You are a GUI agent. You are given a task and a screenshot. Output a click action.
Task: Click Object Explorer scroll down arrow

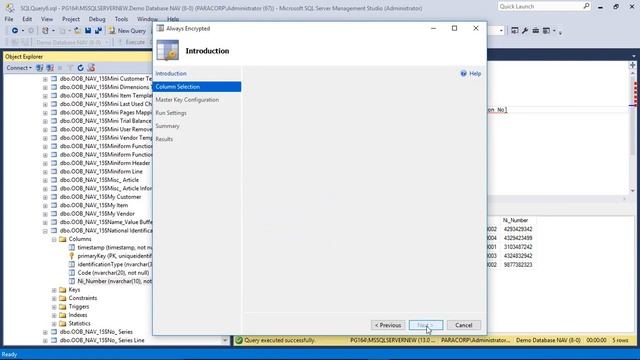(225, 340)
